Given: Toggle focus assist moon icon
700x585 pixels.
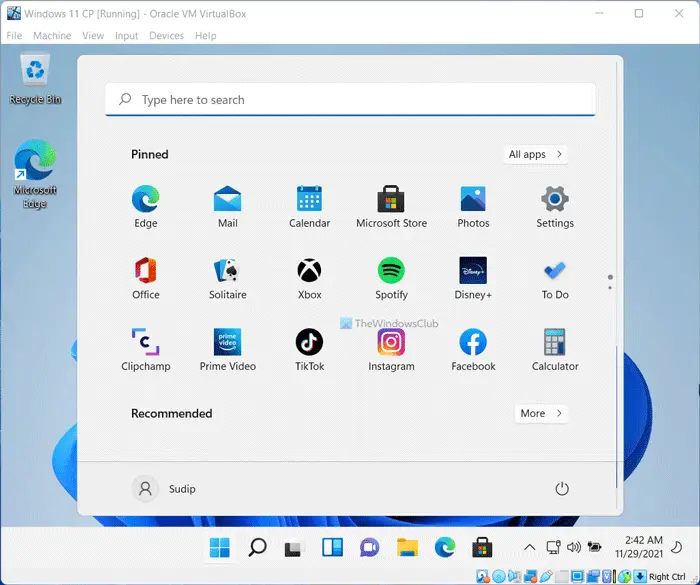Looking at the screenshot, I should [x=677, y=547].
